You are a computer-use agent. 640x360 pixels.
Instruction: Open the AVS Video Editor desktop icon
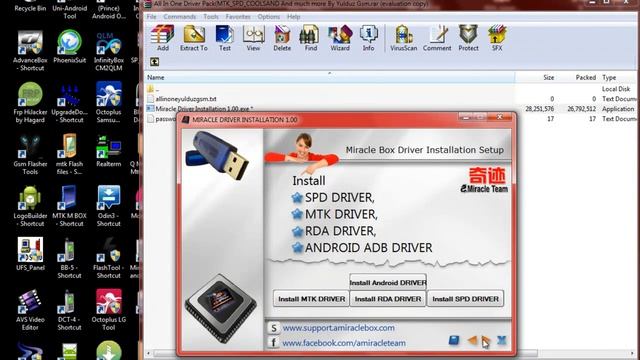click(x=30, y=310)
